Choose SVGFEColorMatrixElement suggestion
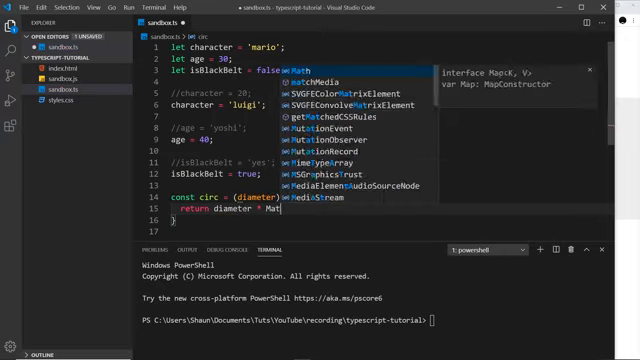The height and width of the screenshot is (360, 640). point(357,94)
